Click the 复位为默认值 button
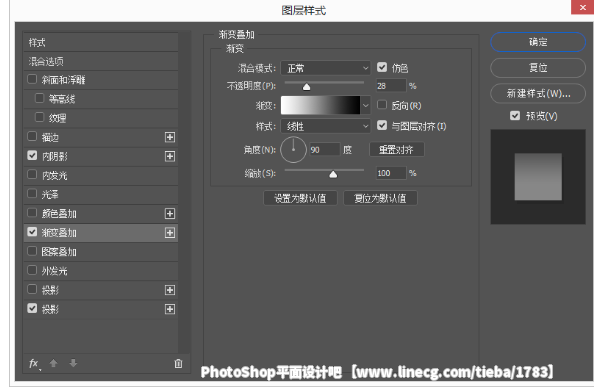Screen dimensions: 609x391 [x=380, y=198]
